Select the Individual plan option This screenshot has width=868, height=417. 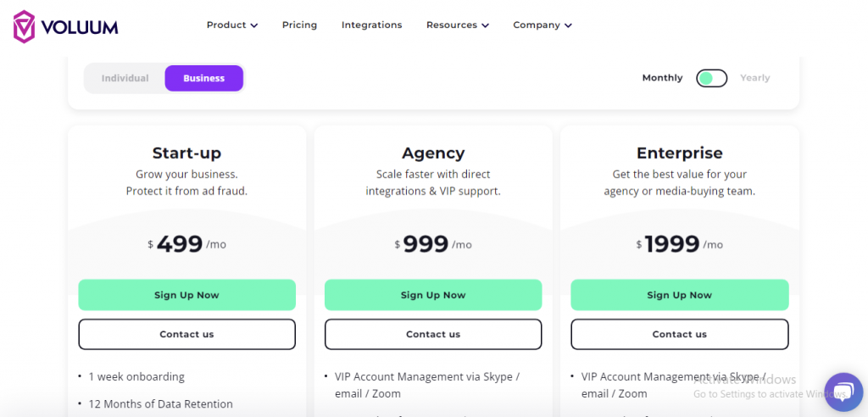tap(125, 78)
